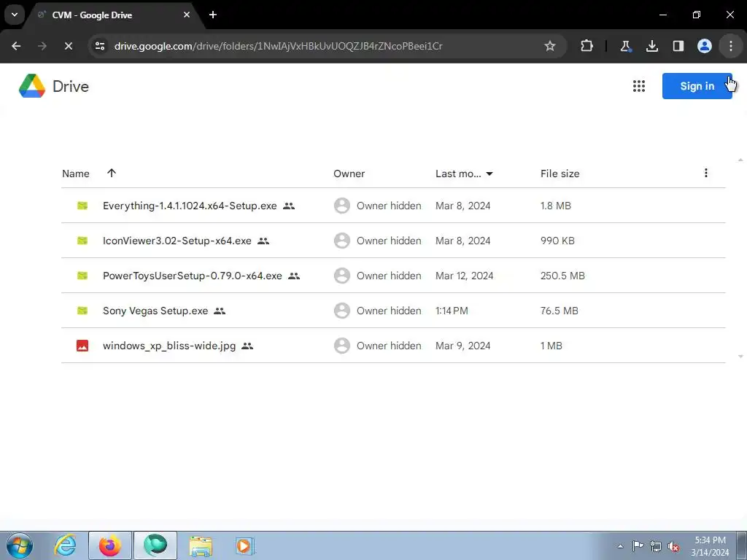
Task: Open the Google apps grid
Action: click(639, 86)
